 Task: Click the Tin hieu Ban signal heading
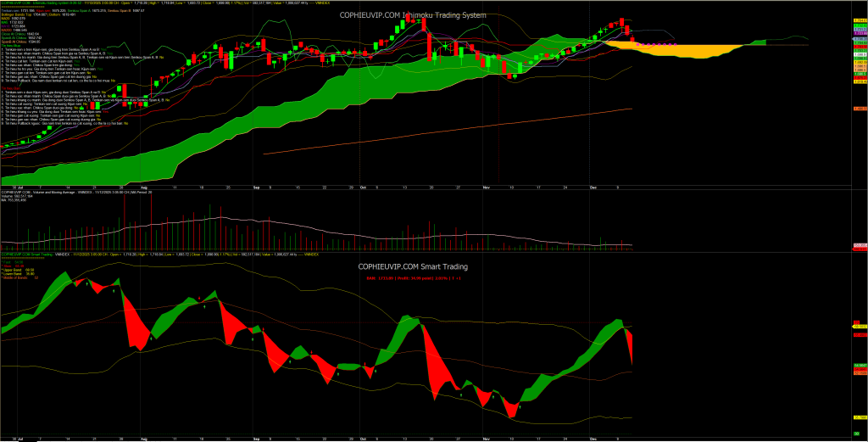click(9, 87)
